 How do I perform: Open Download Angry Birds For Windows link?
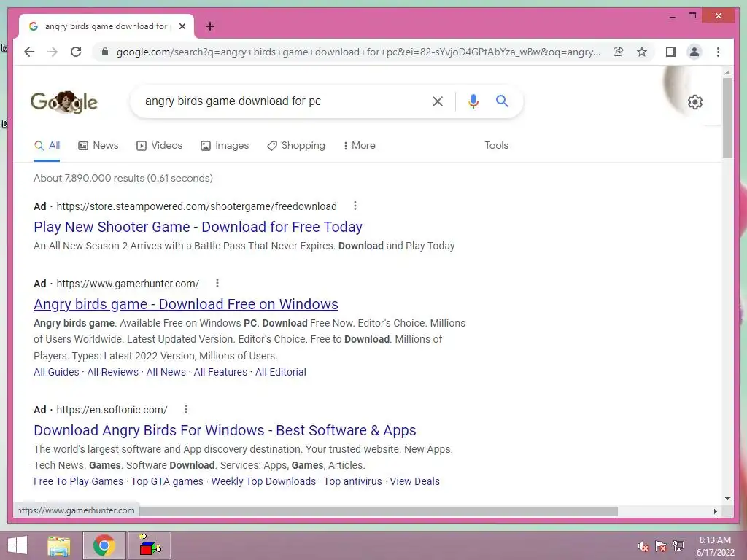(x=225, y=430)
